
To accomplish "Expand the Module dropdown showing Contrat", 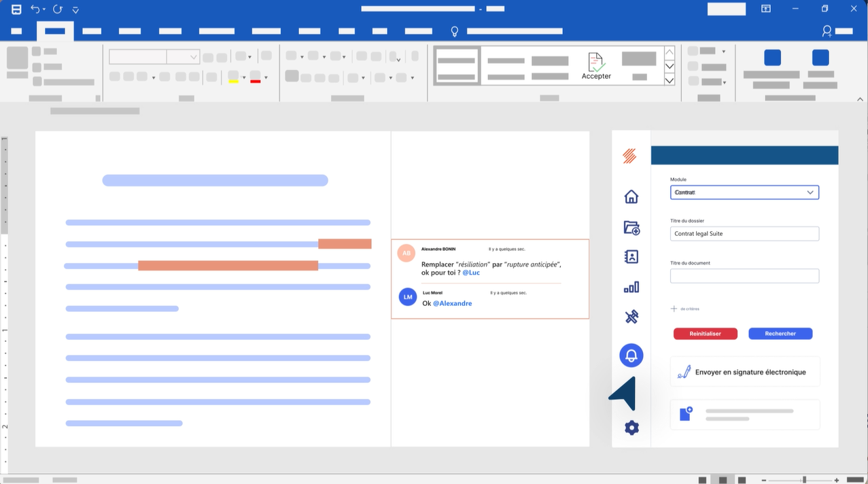I will tap(810, 192).
